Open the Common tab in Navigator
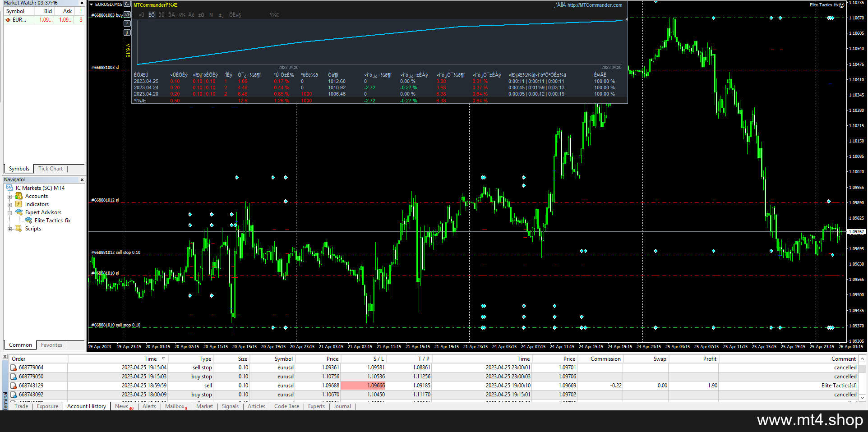This screenshot has width=868, height=432. [x=20, y=345]
